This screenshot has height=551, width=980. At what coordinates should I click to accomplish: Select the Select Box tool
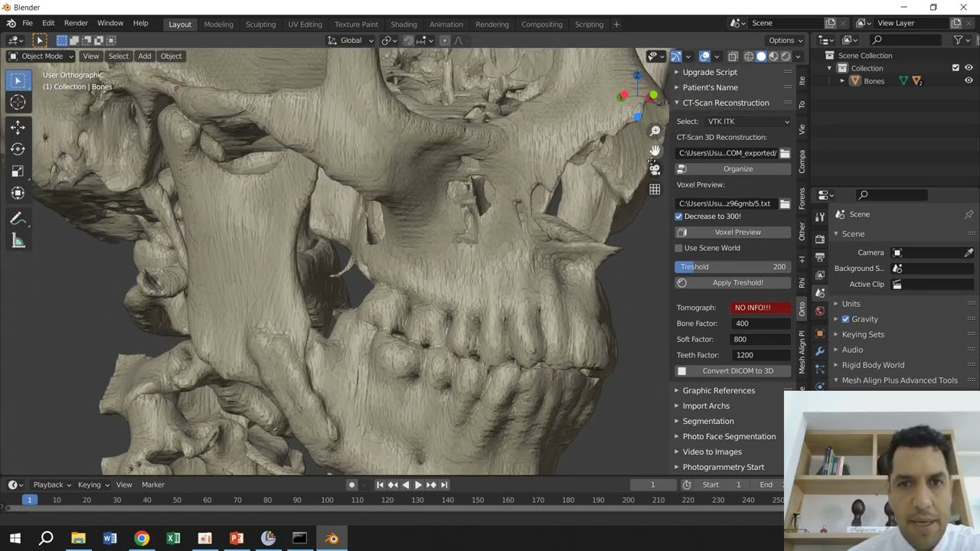pyautogui.click(x=18, y=80)
